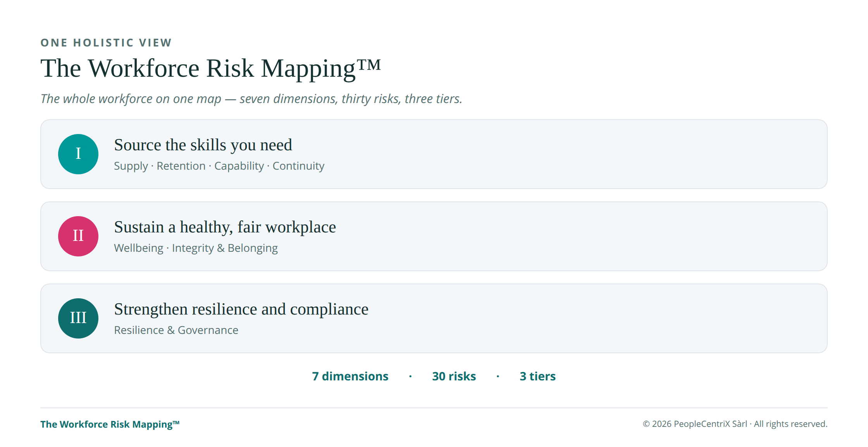Select 'Sustain a healthy, fair workplace' heading
This screenshot has width=868, height=447.
(x=225, y=227)
